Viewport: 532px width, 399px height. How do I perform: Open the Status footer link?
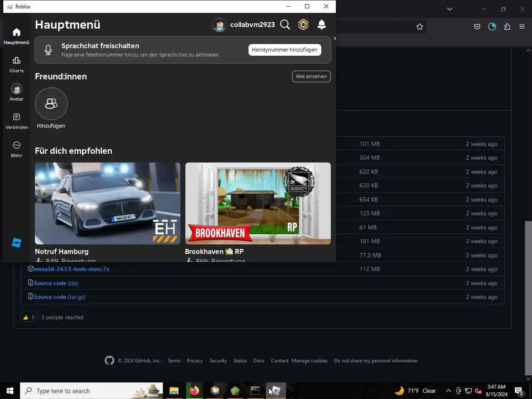[240, 361]
